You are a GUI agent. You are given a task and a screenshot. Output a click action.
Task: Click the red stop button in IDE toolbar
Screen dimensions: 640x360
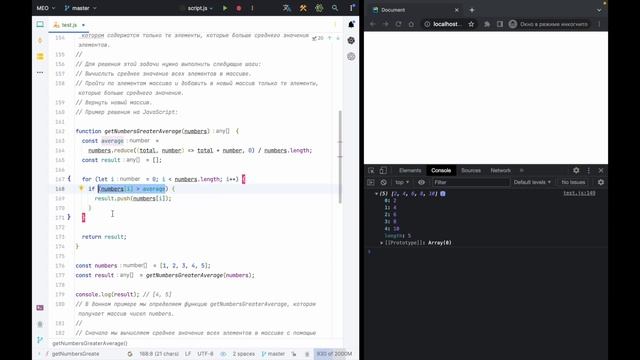tap(239, 8)
